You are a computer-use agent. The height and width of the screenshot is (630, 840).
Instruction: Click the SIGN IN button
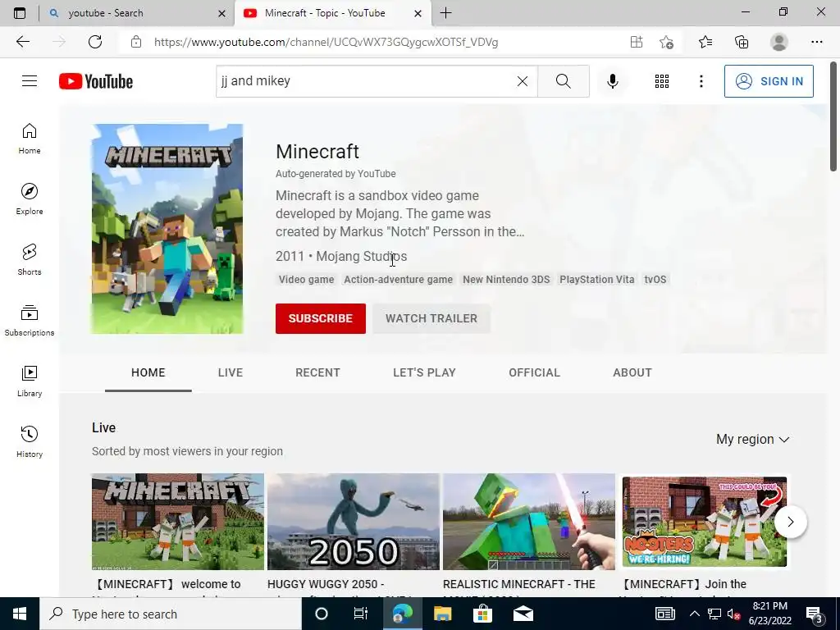pos(769,81)
